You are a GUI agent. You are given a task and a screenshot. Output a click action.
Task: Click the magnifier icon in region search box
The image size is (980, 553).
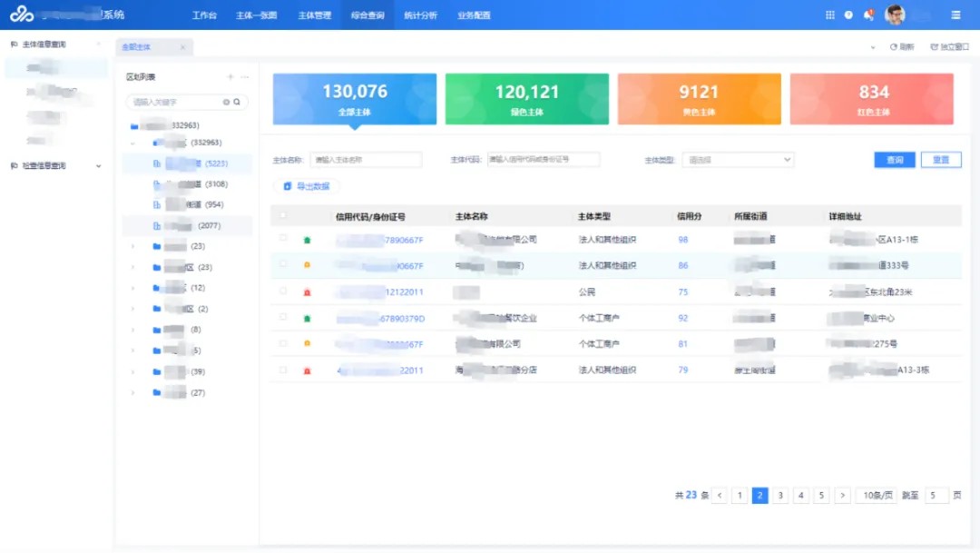pos(237,103)
